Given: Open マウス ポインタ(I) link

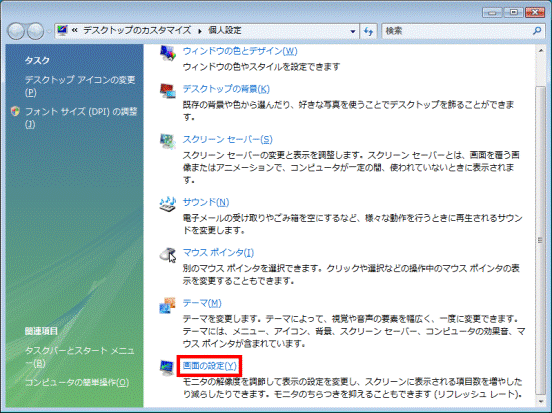Looking at the screenshot, I should pos(218,252).
